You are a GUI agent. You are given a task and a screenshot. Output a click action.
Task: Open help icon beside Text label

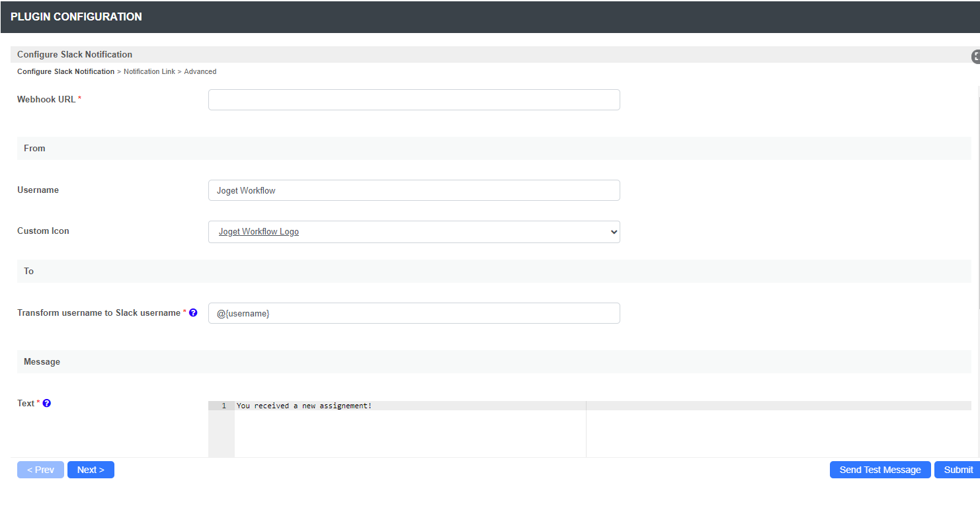point(47,403)
